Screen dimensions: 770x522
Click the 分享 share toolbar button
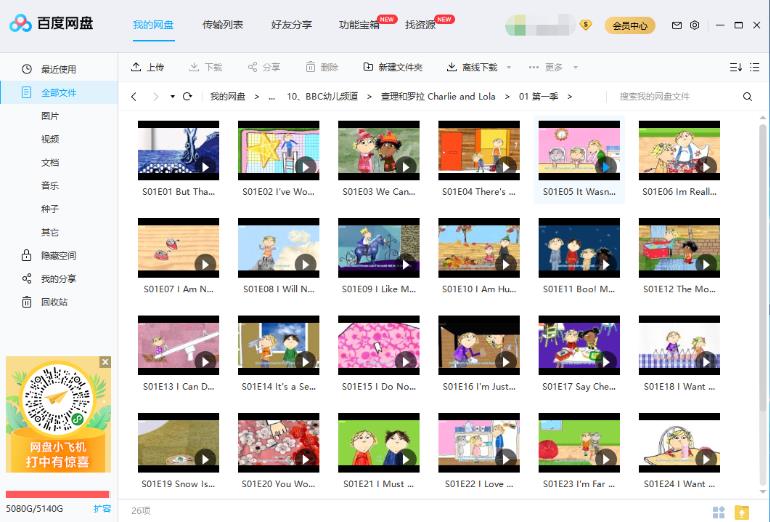coord(264,67)
